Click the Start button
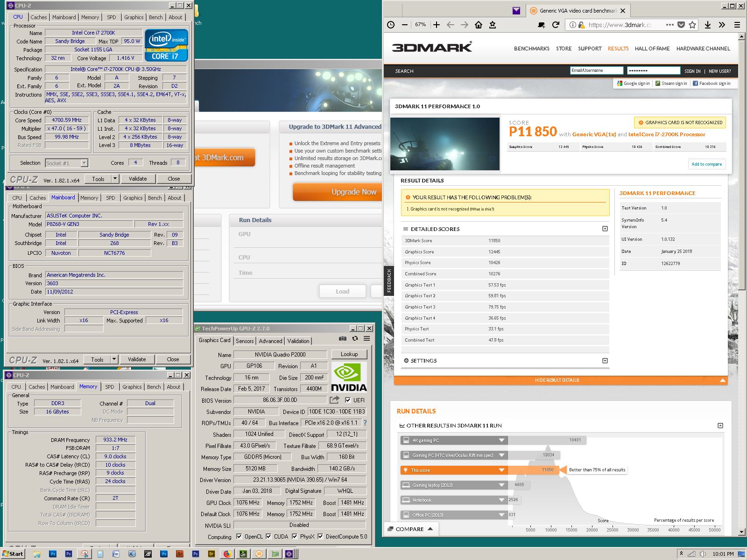Screen dimensions: 747x560 (x=13, y=554)
